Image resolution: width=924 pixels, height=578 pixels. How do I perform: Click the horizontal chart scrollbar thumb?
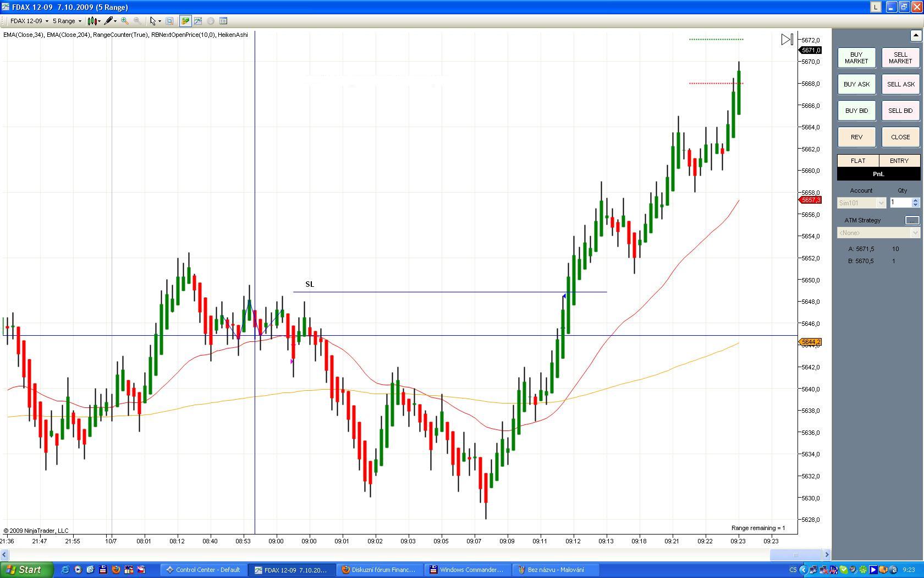click(x=795, y=555)
